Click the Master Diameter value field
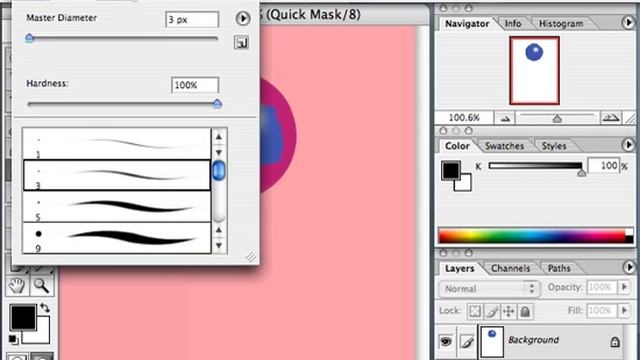This screenshot has height=360, width=640. (x=192, y=20)
